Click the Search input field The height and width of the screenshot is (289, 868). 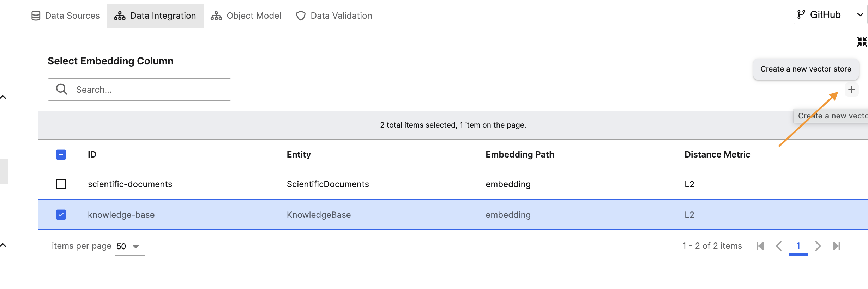point(148,90)
